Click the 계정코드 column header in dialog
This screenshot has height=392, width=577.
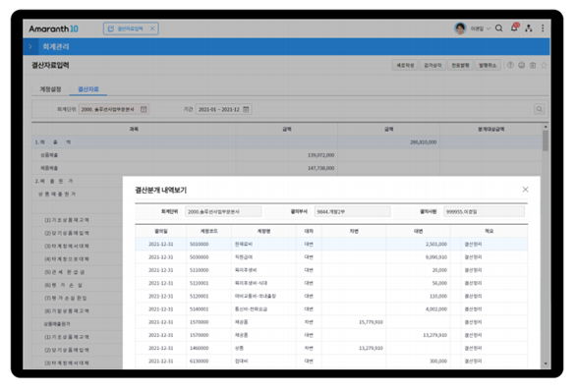(x=208, y=231)
